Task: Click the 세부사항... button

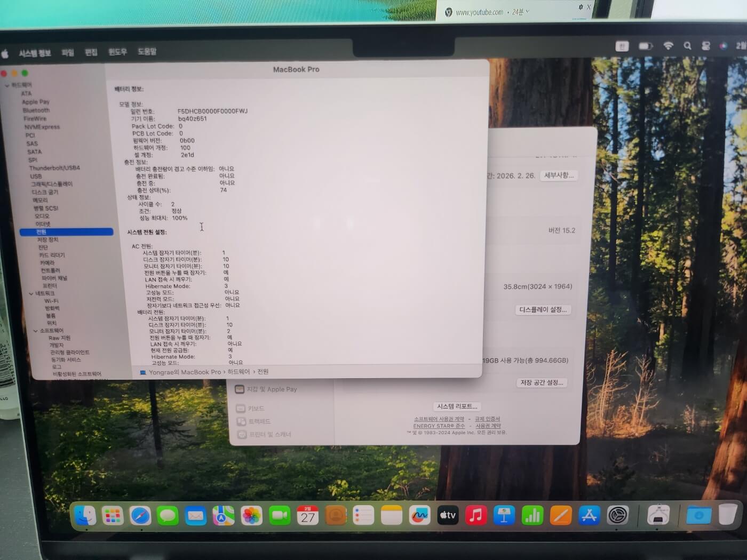Action: (x=559, y=175)
